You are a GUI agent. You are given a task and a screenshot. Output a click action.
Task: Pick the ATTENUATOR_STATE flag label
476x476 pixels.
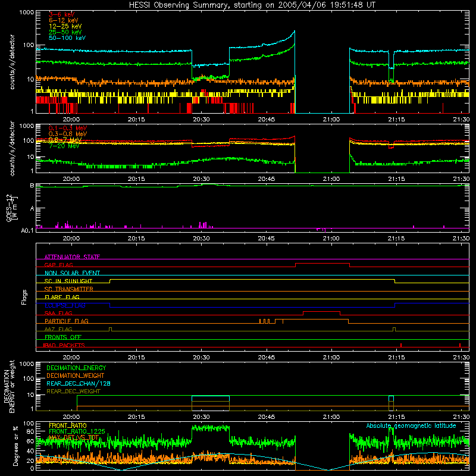tap(72, 257)
